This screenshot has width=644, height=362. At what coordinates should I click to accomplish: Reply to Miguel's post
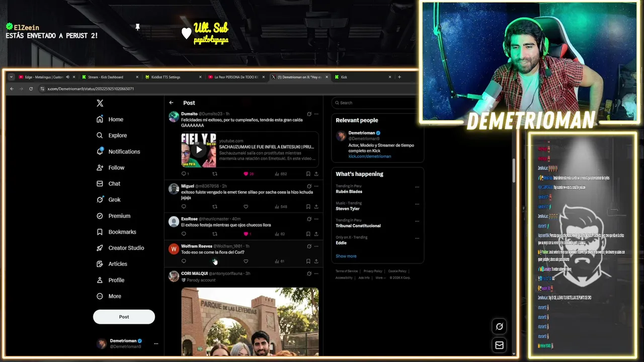184,207
